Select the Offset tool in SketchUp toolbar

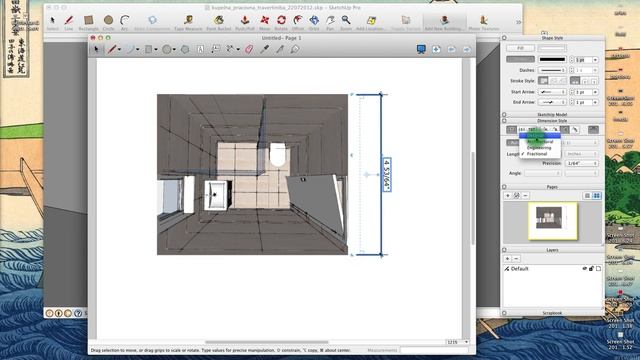tap(298, 22)
